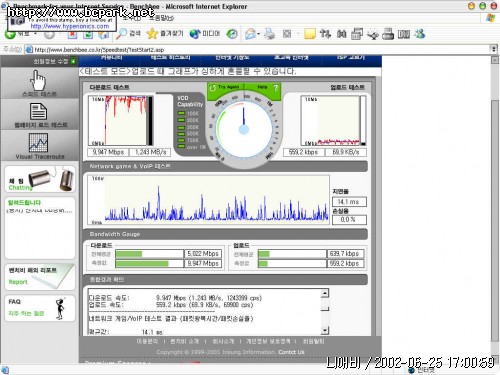This screenshot has width=500, height=375.
Task: Click the page icon beside the URL
Action: coord(29,50)
